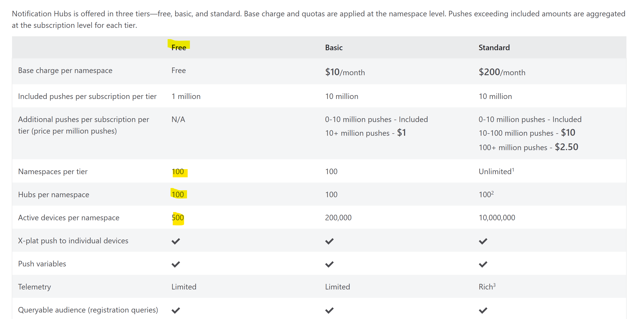The height and width of the screenshot is (319, 644).
Task: Select the Standard column header
Action: [x=494, y=48]
